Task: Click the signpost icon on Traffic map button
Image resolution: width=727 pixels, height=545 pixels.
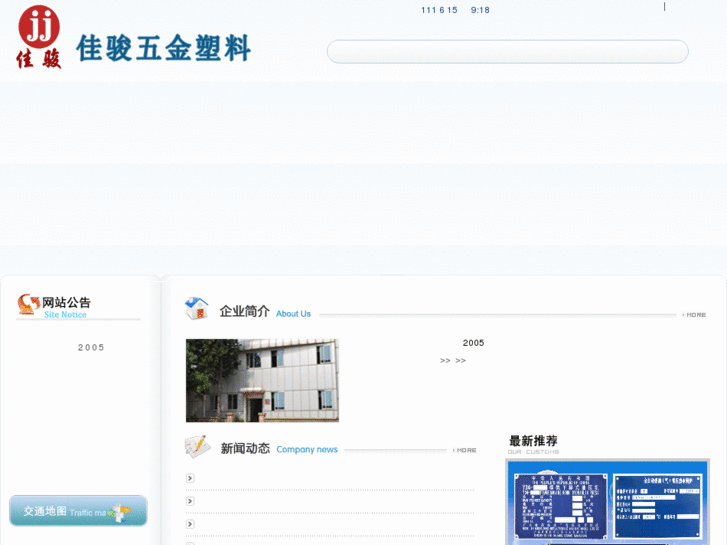Action: pos(120,512)
